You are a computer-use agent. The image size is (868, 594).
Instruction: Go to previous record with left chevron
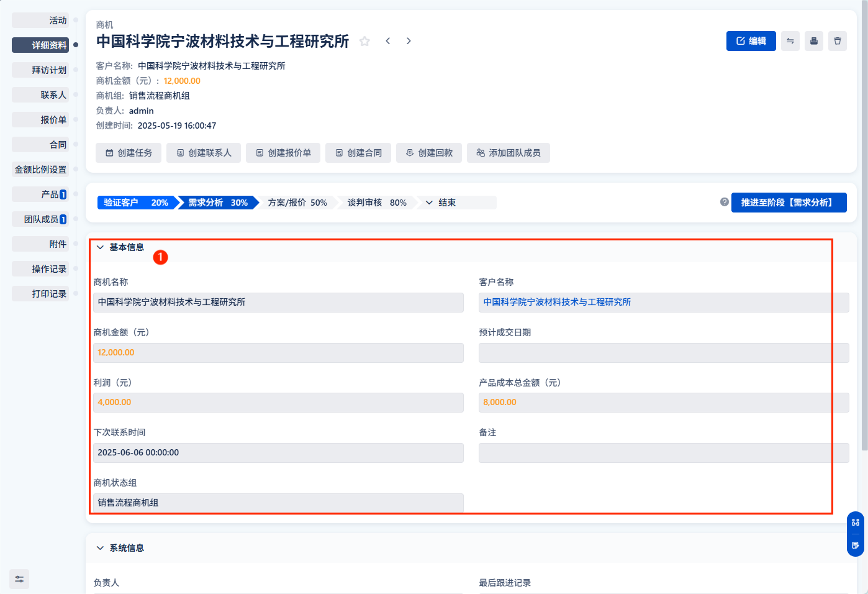pyautogui.click(x=387, y=41)
